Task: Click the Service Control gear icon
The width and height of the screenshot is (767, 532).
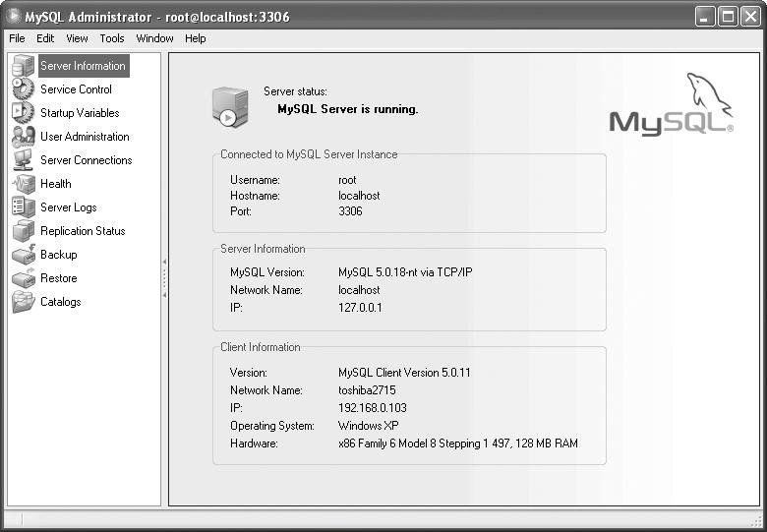Action: 23,89
